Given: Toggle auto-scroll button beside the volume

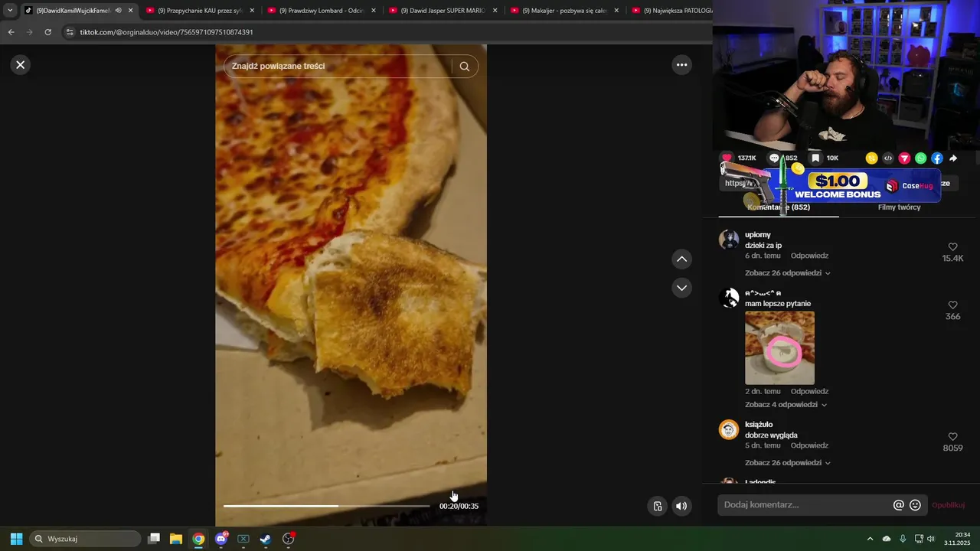Looking at the screenshot, I should pyautogui.click(x=657, y=506).
